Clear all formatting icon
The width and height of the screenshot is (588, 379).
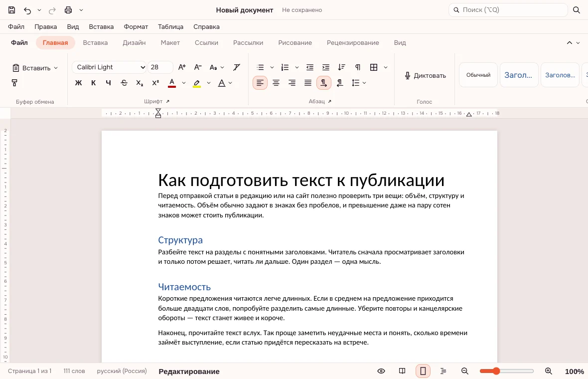coord(236,67)
